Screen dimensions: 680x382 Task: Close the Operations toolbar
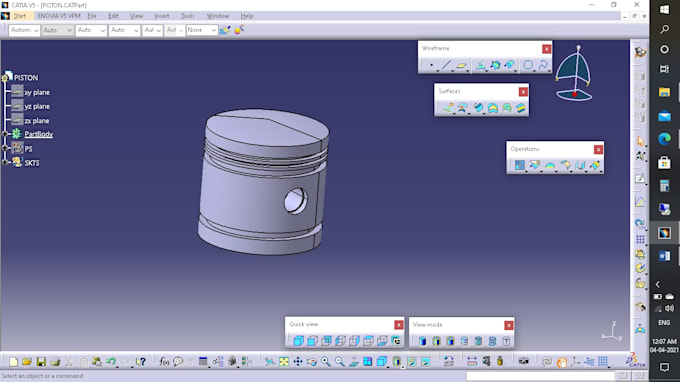point(598,149)
